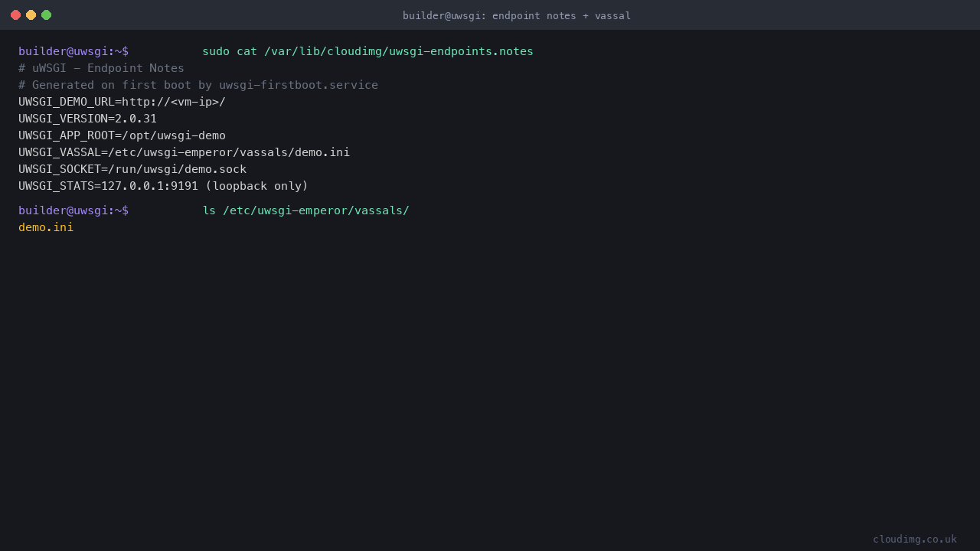Click the 'Generated on first boot' comment line
This screenshot has height=551, width=980.
tap(198, 85)
